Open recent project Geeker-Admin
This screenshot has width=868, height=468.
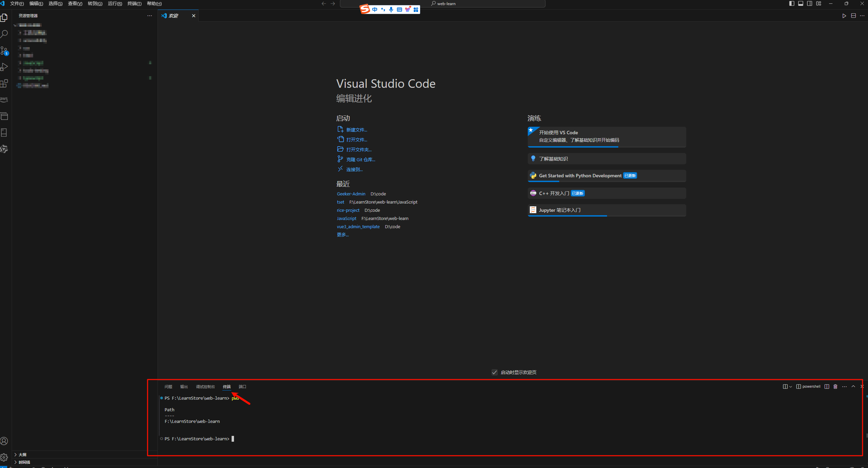(351, 194)
